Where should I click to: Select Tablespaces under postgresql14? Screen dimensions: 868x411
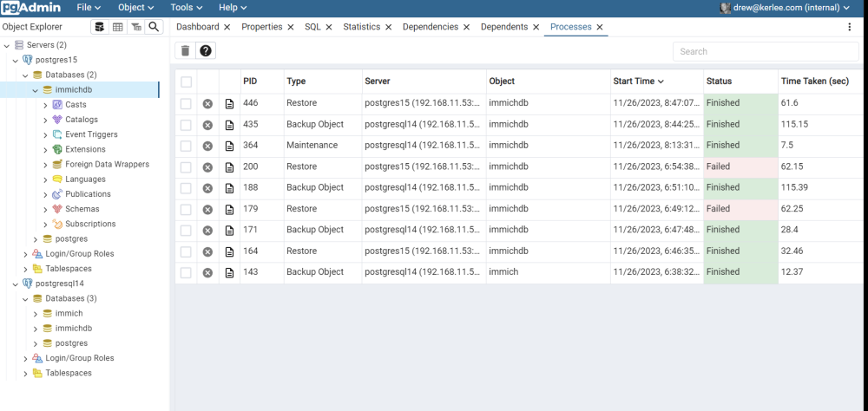tap(69, 373)
